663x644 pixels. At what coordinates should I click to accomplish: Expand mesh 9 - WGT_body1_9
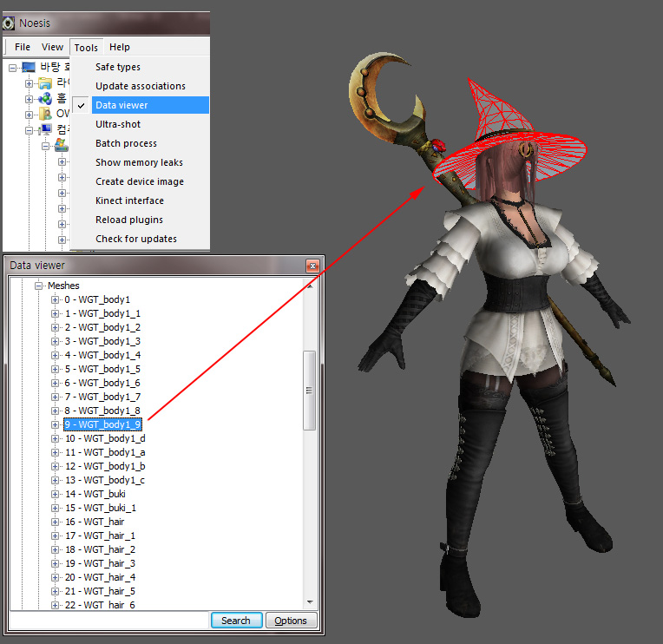pos(55,424)
